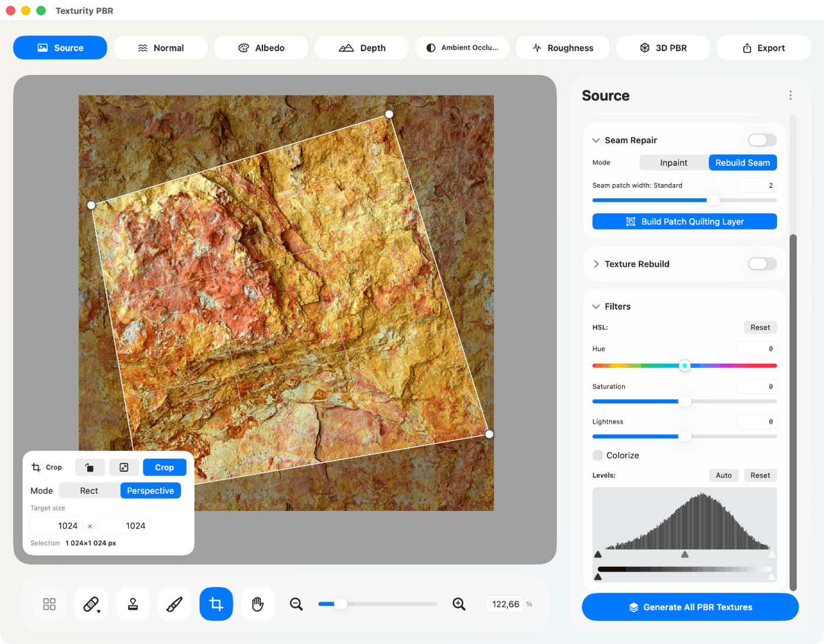Adjust the Seam patch width slider
This screenshot has height=644, width=824.
[685, 200]
